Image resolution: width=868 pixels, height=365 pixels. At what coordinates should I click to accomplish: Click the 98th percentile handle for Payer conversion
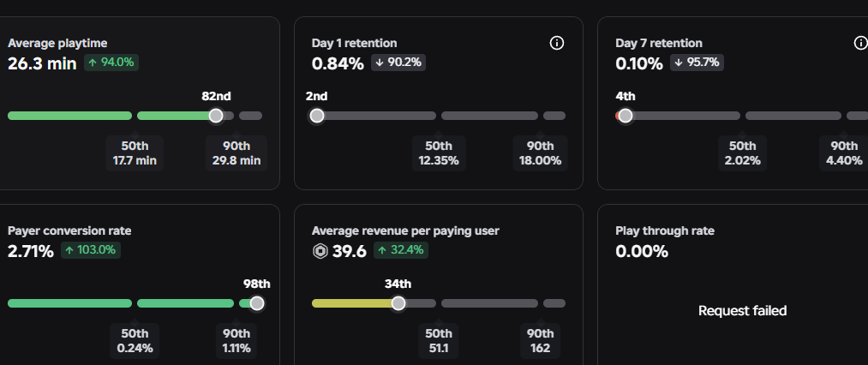click(257, 303)
